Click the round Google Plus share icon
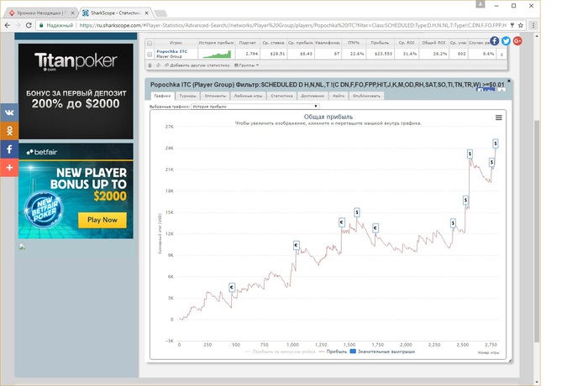 tap(517, 41)
